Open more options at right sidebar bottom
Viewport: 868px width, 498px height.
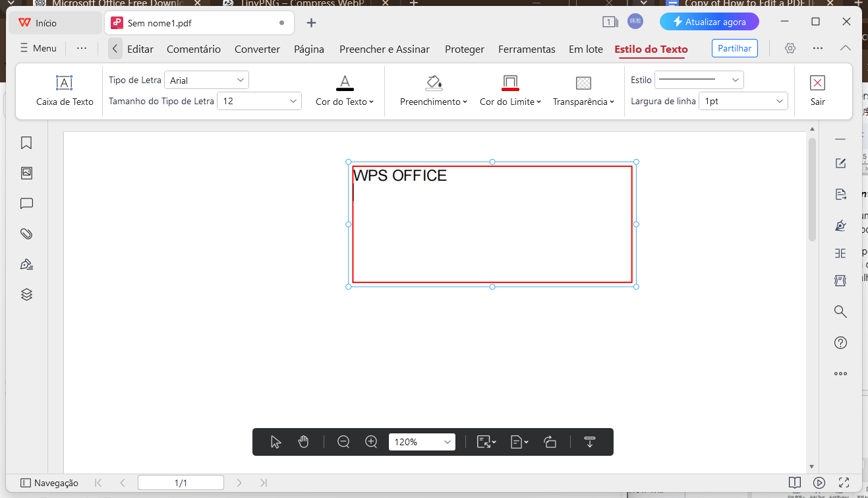pos(840,373)
